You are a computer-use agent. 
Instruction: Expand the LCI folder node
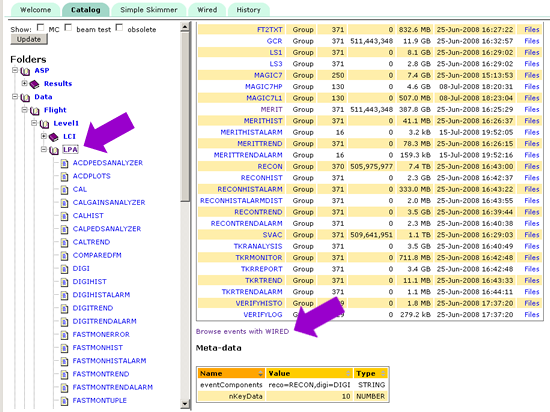43,136
